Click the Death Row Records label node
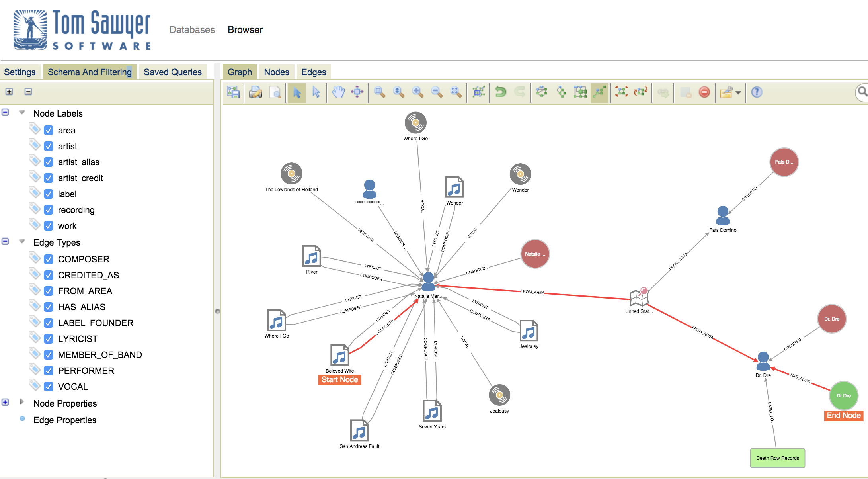Screen dimensions: 868x479 point(777,458)
